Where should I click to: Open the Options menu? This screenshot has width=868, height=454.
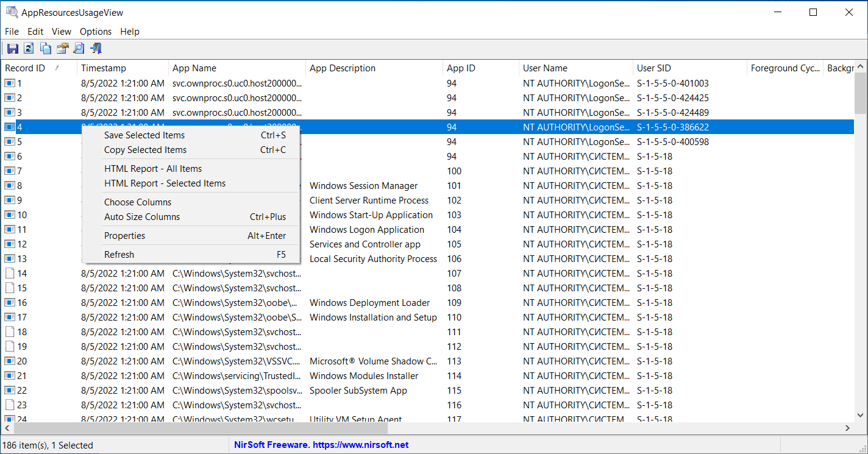click(96, 32)
